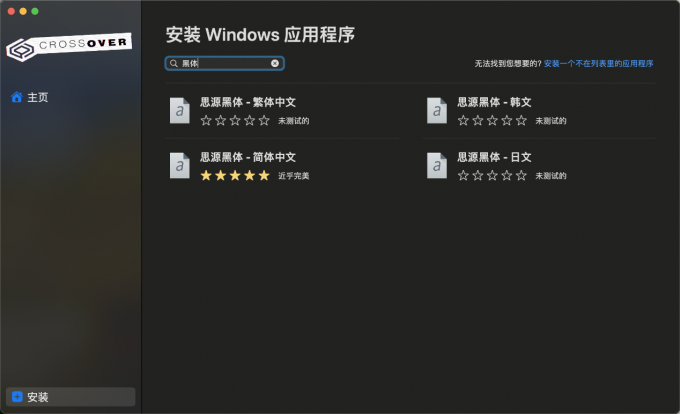The width and height of the screenshot is (680, 414).
Task: Minimize the window with the yellow button
Action: [x=23, y=11]
